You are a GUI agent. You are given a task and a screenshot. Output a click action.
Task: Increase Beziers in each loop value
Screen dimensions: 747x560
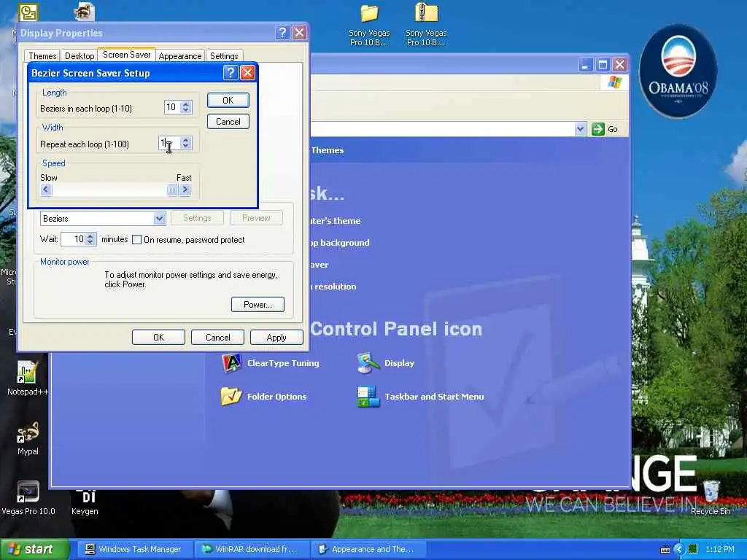[186, 104]
